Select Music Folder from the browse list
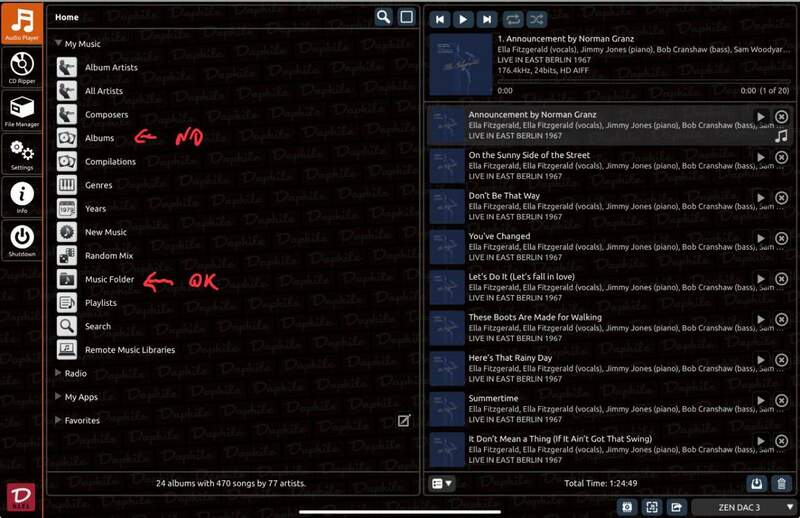This screenshot has width=800, height=518. click(109, 279)
